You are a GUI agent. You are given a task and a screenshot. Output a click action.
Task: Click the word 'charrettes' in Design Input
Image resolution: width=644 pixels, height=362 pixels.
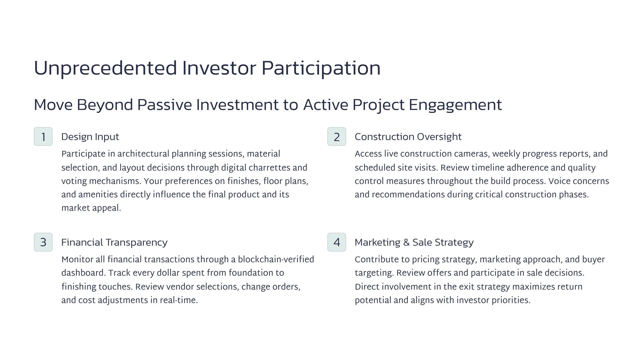pos(269,168)
